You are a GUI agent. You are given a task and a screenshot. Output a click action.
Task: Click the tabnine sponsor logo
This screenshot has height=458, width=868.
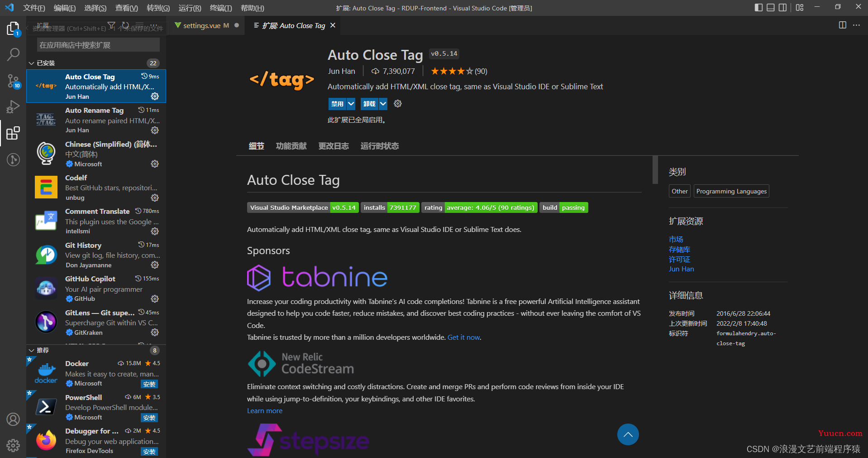click(x=317, y=277)
